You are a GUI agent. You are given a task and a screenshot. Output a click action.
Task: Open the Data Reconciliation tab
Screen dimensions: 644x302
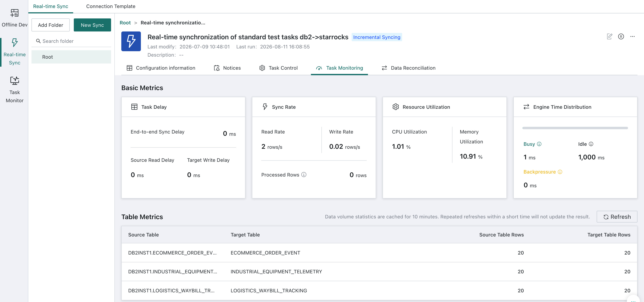[x=408, y=68]
